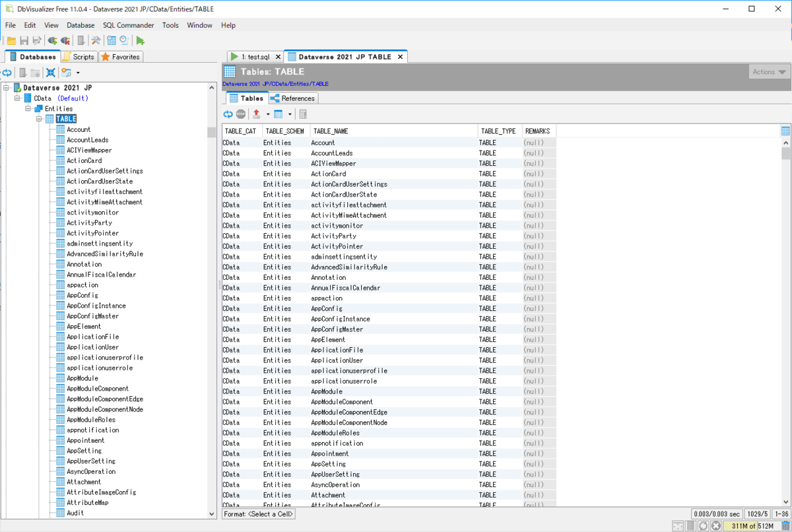Reload the TABLE data with refresh icon
This screenshot has height=532, width=792.
point(228,114)
